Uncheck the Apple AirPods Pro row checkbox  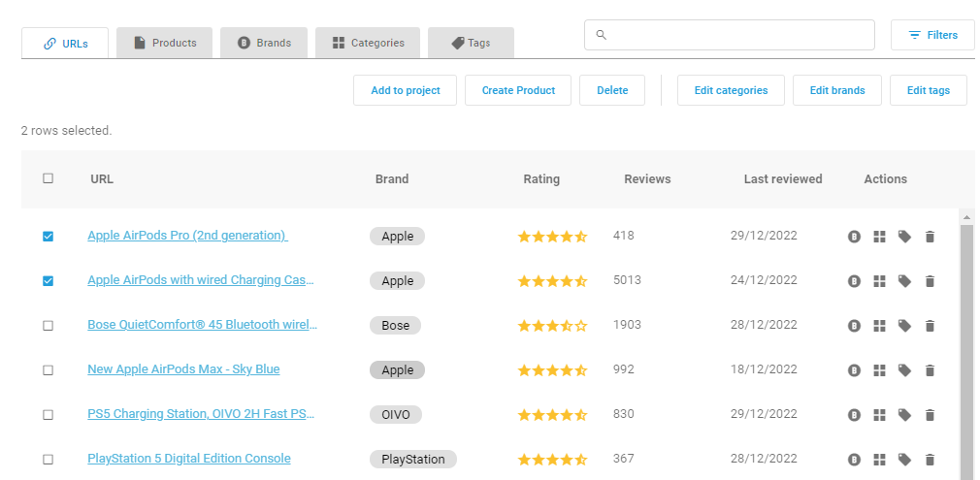(49, 237)
